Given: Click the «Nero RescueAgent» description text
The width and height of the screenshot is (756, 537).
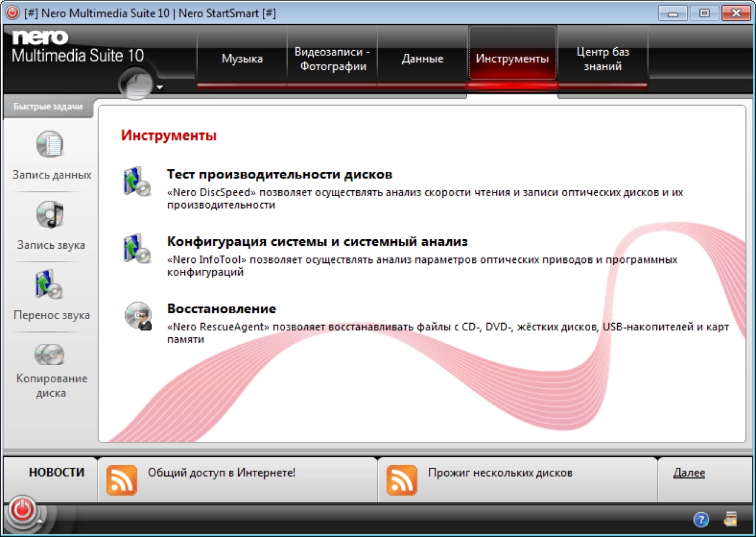Looking at the screenshot, I should point(448,333).
